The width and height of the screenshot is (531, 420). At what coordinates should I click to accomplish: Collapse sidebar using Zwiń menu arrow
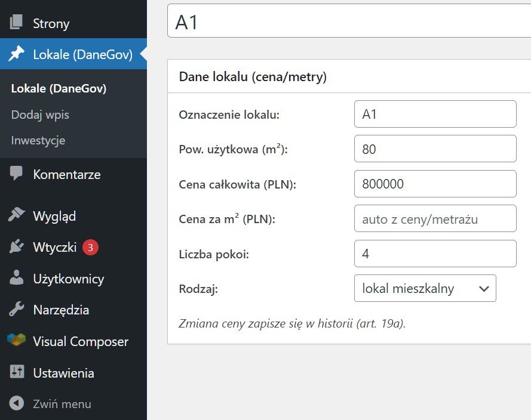[x=16, y=404]
